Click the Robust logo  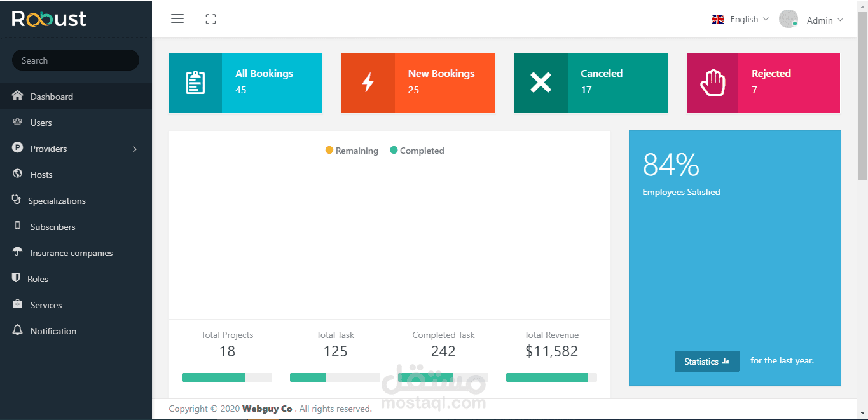(49, 18)
